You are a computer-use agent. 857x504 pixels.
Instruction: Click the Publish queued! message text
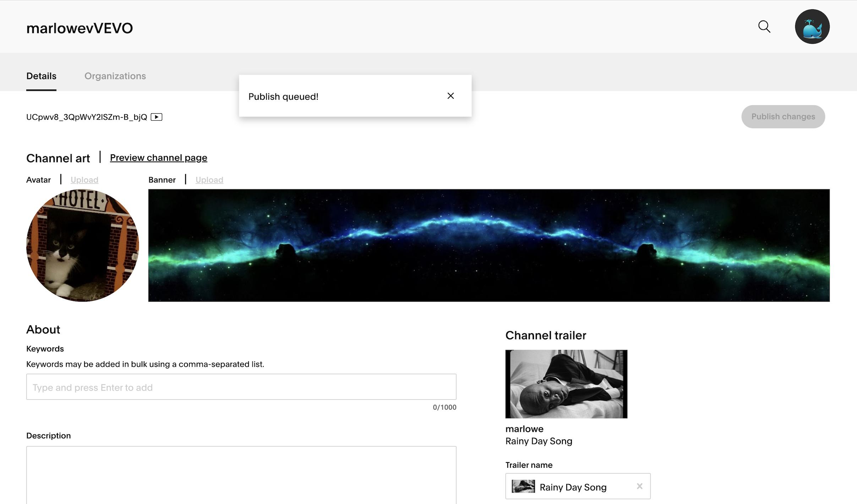coord(283,97)
